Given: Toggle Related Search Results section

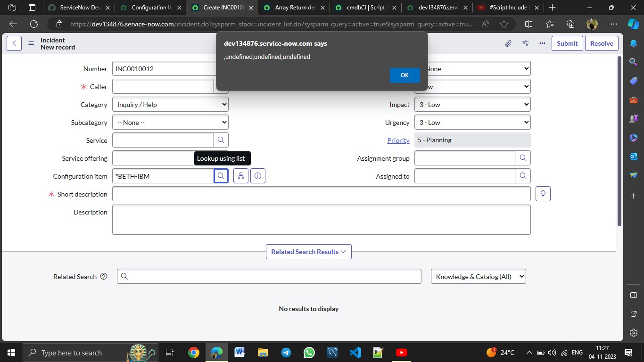Looking at the screenshot, I should (x=308, y=252).
